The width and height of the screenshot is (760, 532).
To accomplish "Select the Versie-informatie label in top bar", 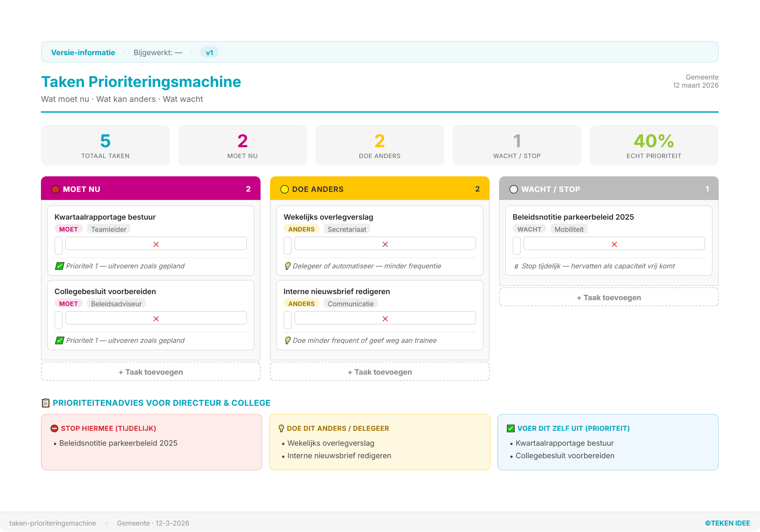I will 83,52.
